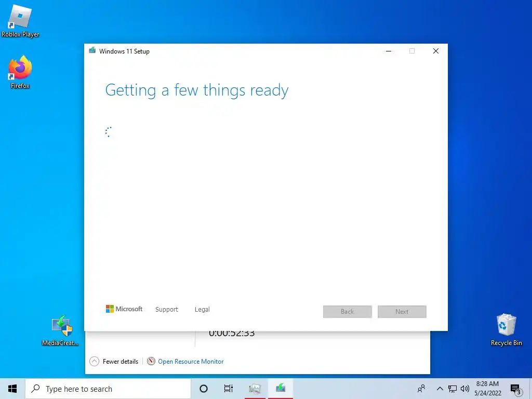Click the greyed-out Next button

(x=402, y=312)
